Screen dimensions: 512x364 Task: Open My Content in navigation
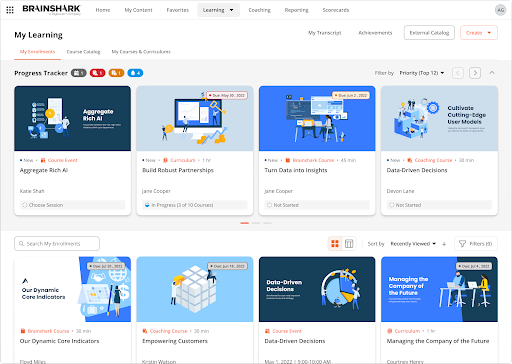point(138,10)
